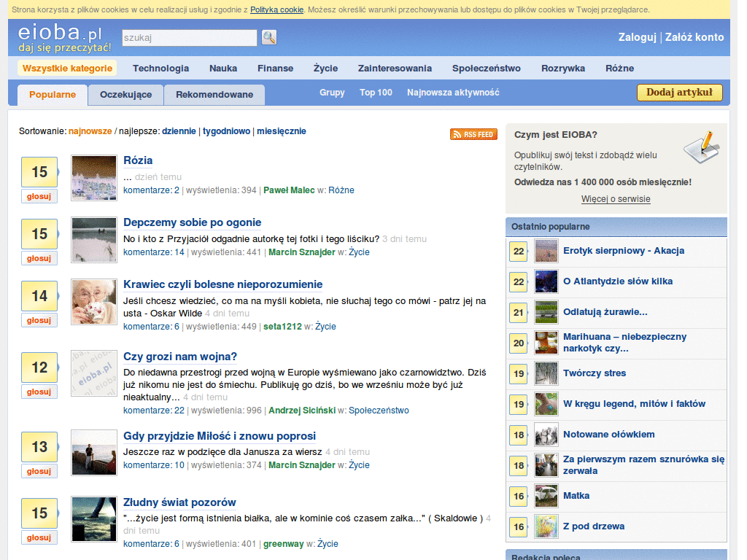Open sidebar thumbnail for W kręgu legend

click(x=546, y=404)
